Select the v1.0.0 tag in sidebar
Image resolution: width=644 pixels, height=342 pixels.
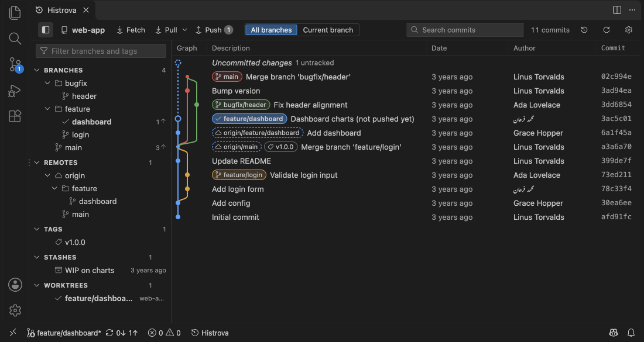tap(101, 243)
